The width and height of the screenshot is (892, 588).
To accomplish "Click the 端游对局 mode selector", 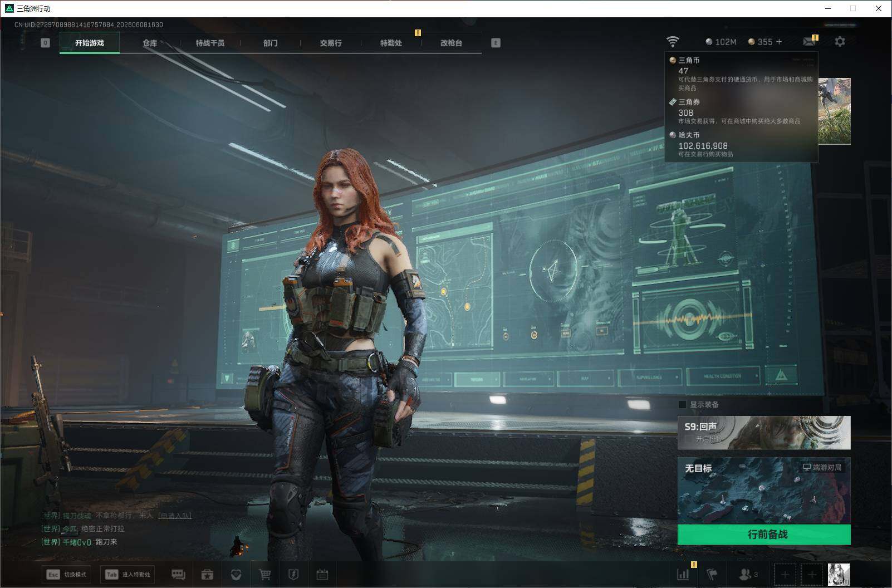I will (x=822, y=467).
